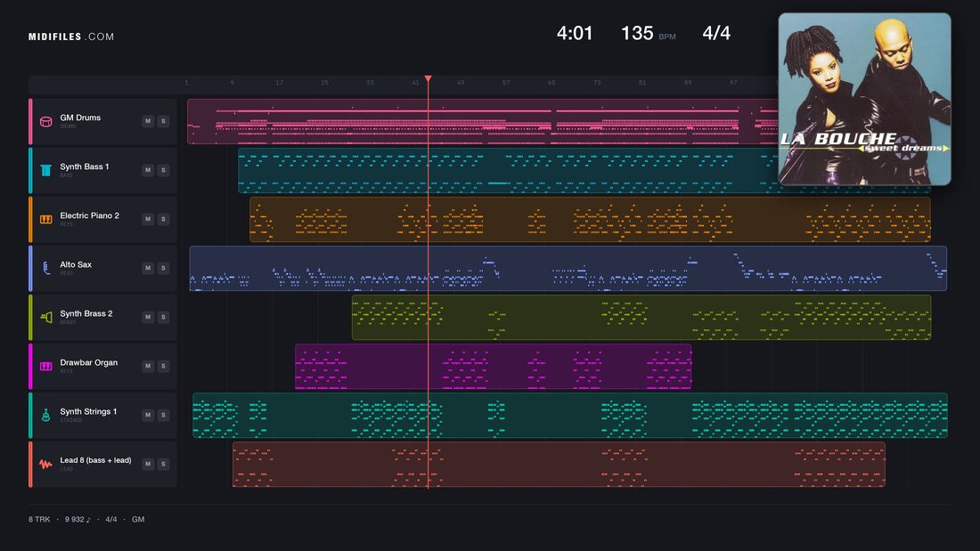Screen dimensions: 980x551
Task: Click the green Synth Strings 1 clip
Action: pyautogui.click(x=570, y=415)
